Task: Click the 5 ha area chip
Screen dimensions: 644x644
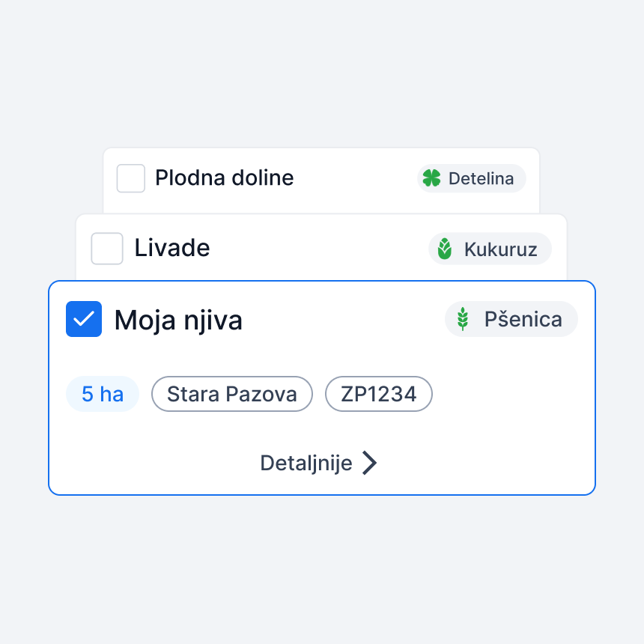Action: [103, 394]
